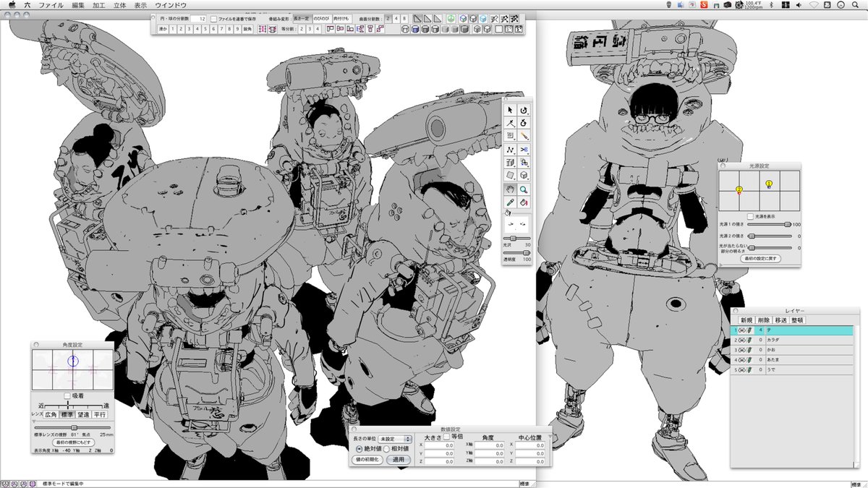Toggle the ファイルを連番で保存 checkbox
The image size is (868, 488).
click(x=214, y=17)
